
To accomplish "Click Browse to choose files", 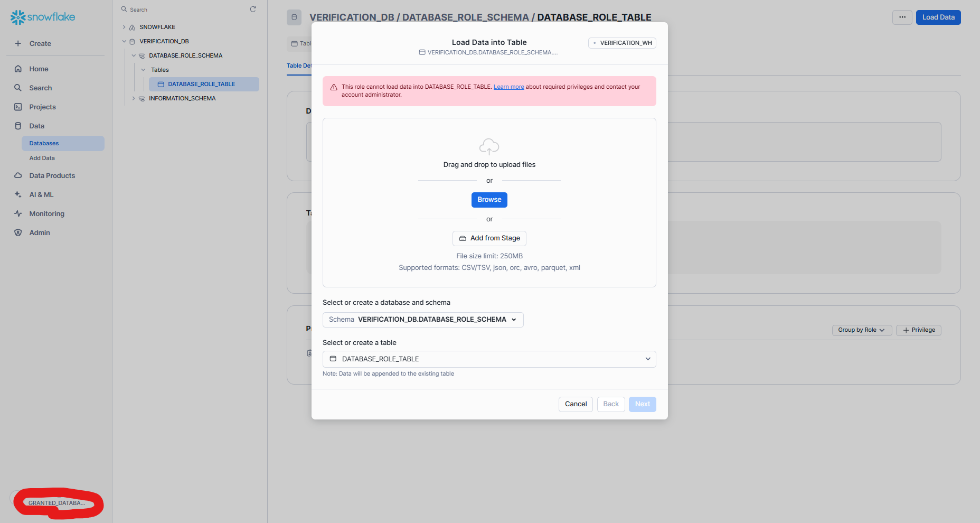I will 489,200.
